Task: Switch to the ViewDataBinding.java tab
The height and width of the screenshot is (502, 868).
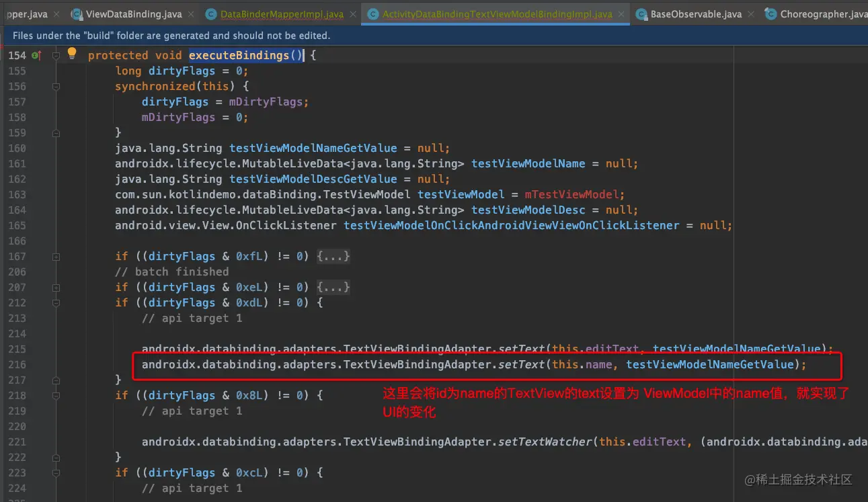Action: click(133, 14)
